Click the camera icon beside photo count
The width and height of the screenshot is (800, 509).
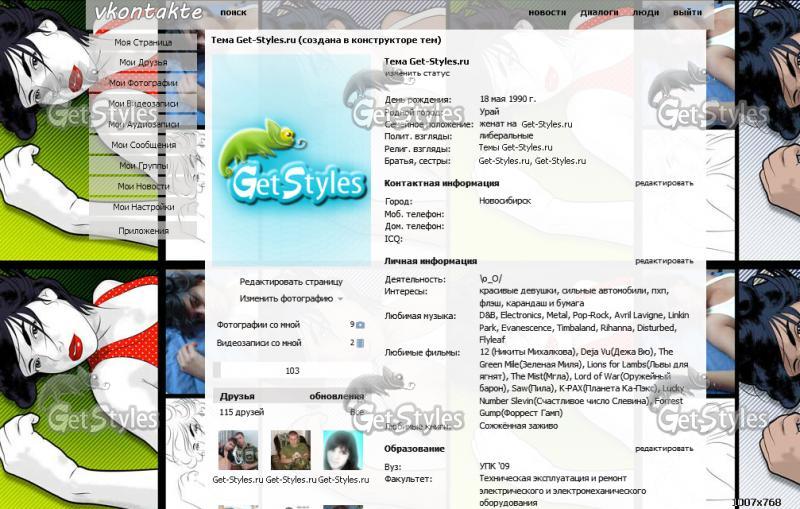(x=360, y=325)
